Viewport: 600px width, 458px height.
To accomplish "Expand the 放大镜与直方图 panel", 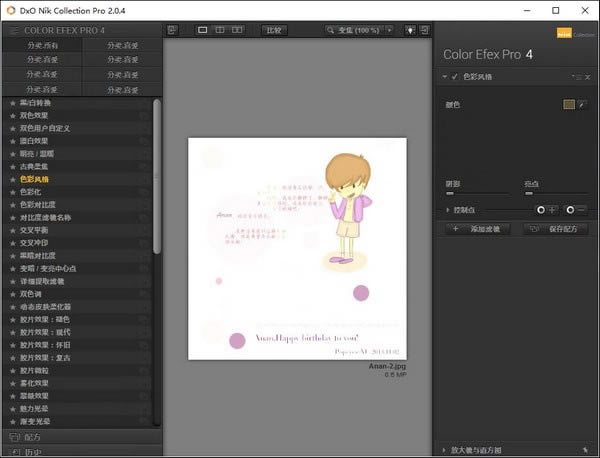I will [x=444, y=450].
